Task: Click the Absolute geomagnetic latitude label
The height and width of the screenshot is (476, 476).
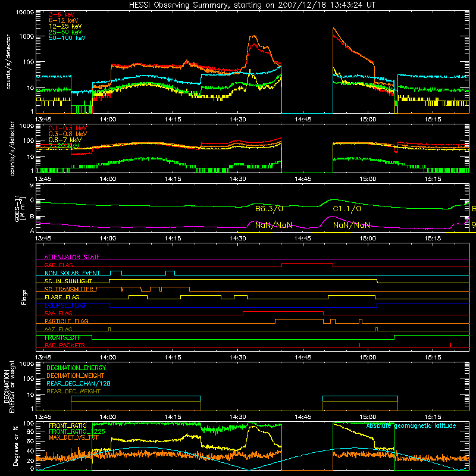Action: [x=411, y=426]
